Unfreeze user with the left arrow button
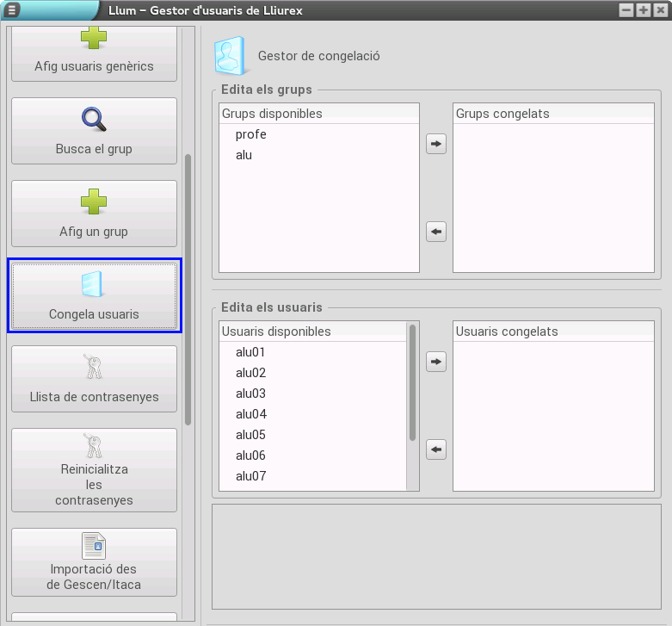The width and height of the screenshot is (672, 626). click(436, 449)
